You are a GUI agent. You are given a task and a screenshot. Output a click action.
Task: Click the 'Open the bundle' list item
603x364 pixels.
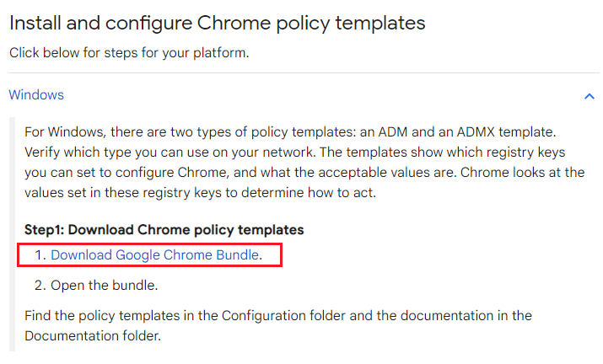[104, 286]
